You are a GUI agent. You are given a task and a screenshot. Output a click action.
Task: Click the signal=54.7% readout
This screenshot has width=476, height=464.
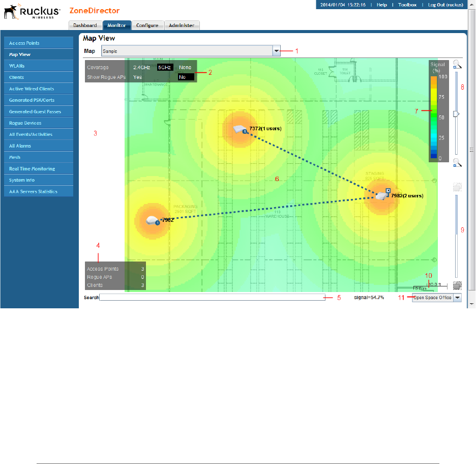tap(369, 298)
